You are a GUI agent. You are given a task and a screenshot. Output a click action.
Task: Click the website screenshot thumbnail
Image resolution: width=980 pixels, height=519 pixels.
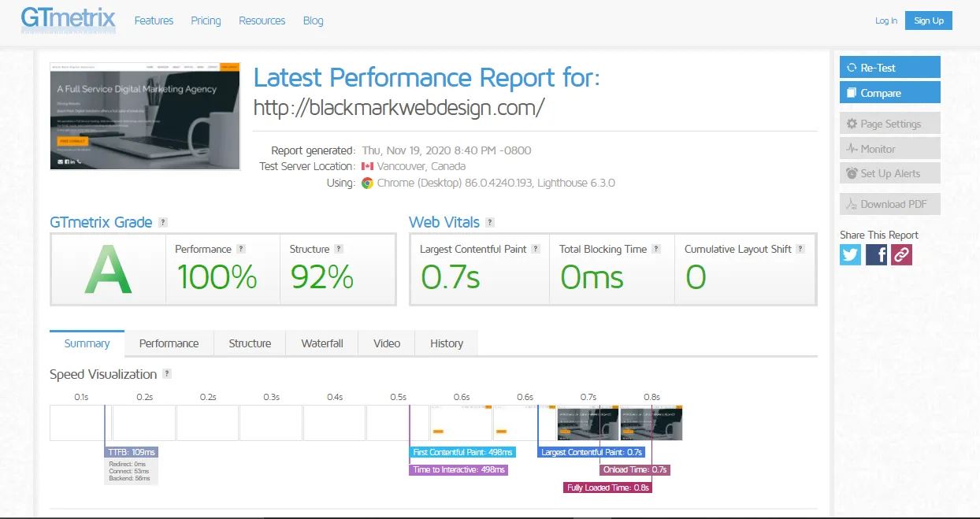pyautogui.click(x=145, y=116)
